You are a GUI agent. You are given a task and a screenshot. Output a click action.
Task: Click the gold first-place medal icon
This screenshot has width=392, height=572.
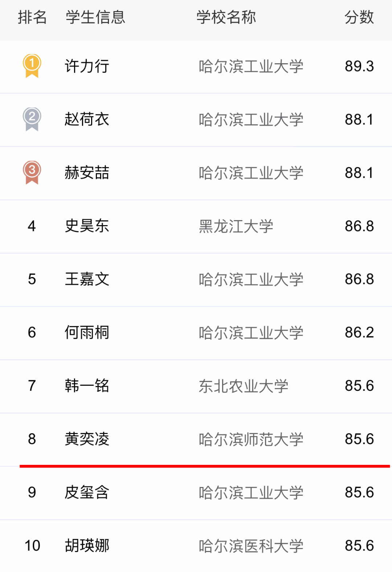32,66
